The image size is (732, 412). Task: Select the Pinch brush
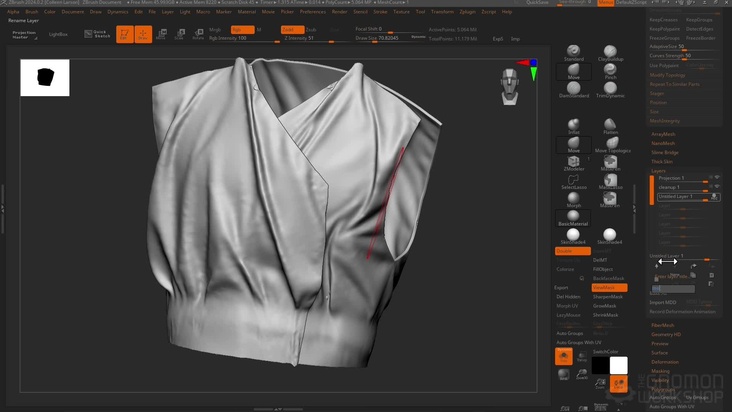click(610, 71)
